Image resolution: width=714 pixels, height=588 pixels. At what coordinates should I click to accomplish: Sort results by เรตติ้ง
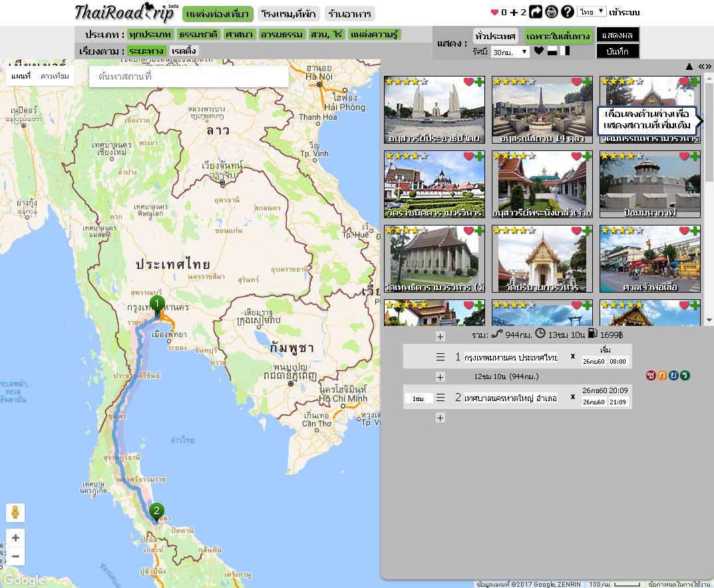(184, 51)
